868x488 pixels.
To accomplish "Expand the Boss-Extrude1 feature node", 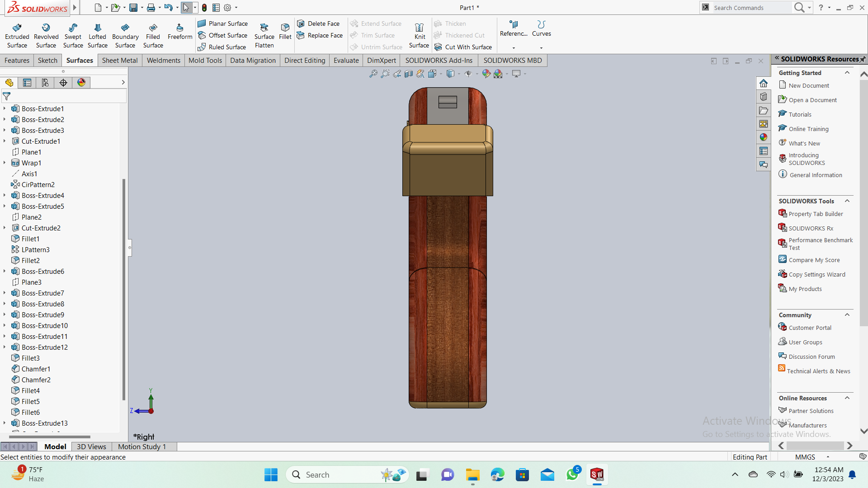I will pos(5,108).
